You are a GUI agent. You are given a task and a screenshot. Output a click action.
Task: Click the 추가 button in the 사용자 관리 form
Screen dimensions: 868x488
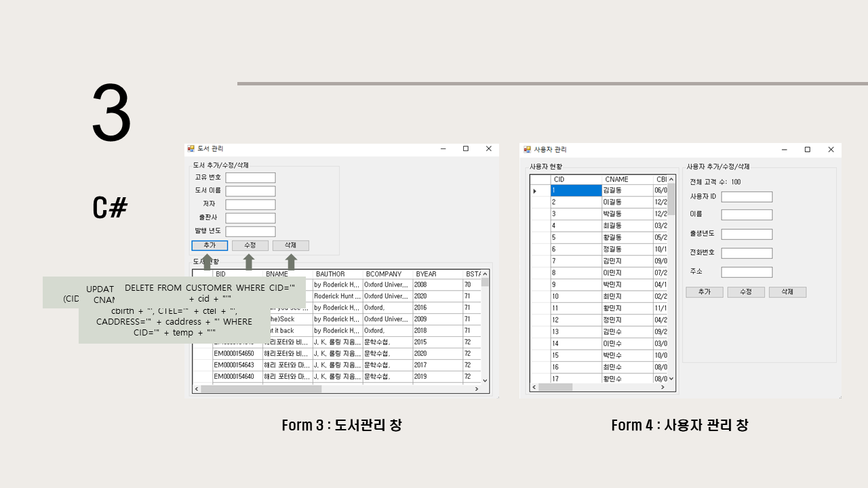pyautogui.click(x=704, y=291)
